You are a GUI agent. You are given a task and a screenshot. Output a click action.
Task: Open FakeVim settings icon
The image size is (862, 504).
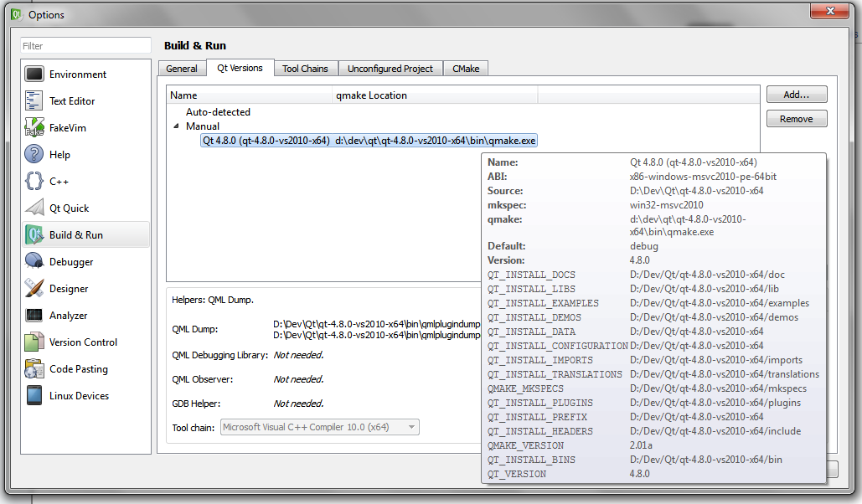[x=34, y=128]
